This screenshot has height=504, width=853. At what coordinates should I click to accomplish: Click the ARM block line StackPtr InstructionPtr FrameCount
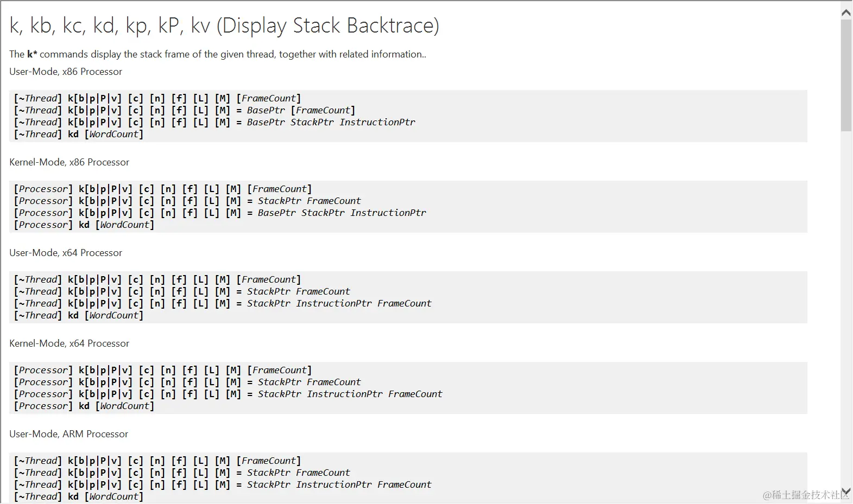tap(223, 484)
